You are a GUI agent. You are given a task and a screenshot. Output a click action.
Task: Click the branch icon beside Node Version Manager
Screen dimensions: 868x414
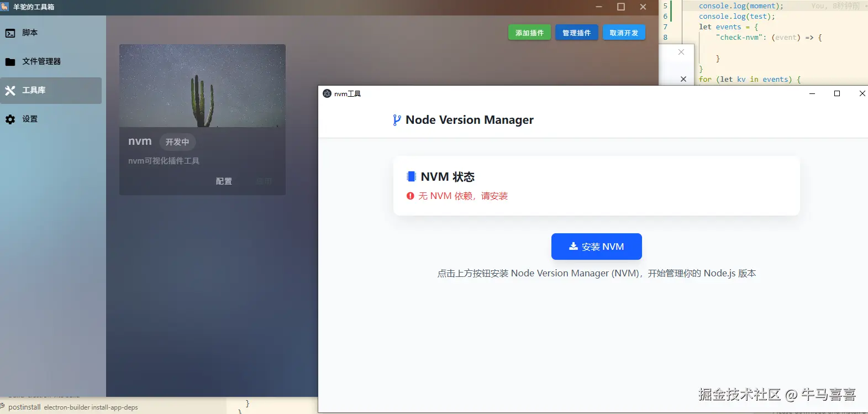tap(396, 120)
